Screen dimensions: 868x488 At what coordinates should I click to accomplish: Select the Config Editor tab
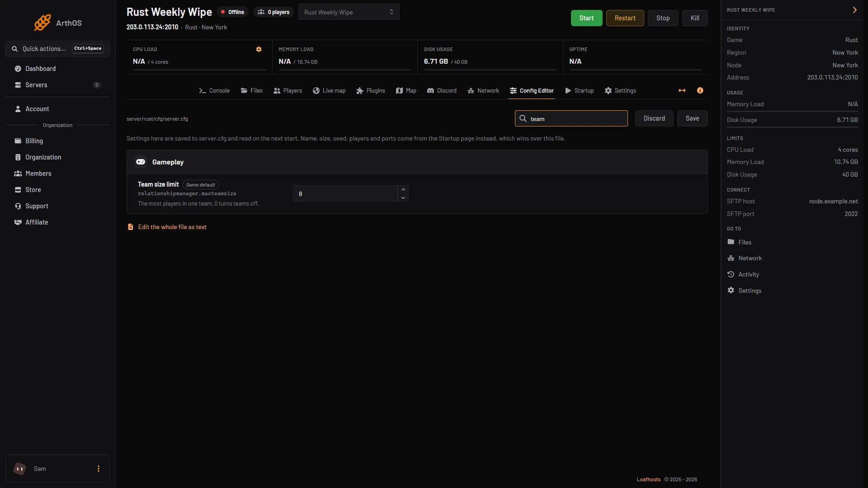(x=532, y=90)
